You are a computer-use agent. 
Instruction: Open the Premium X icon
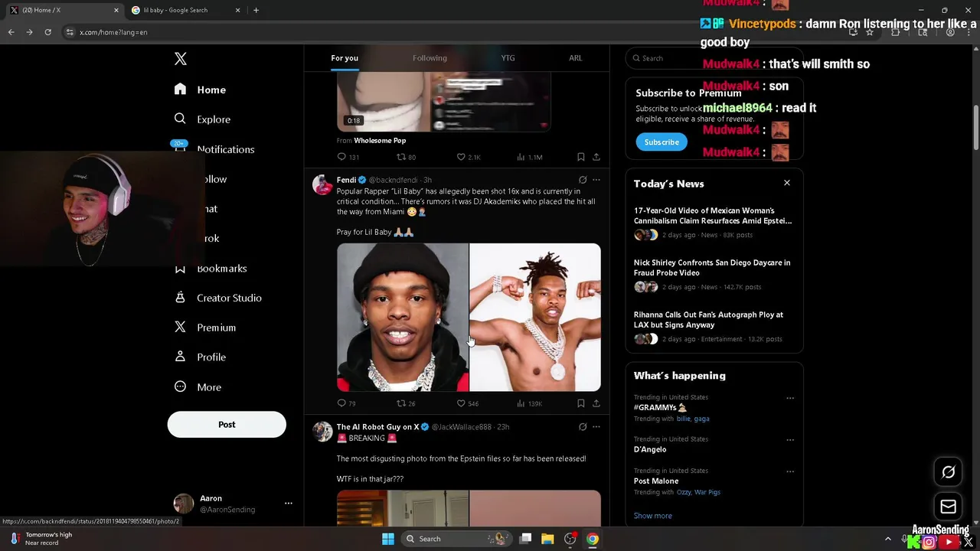point(180,327)
